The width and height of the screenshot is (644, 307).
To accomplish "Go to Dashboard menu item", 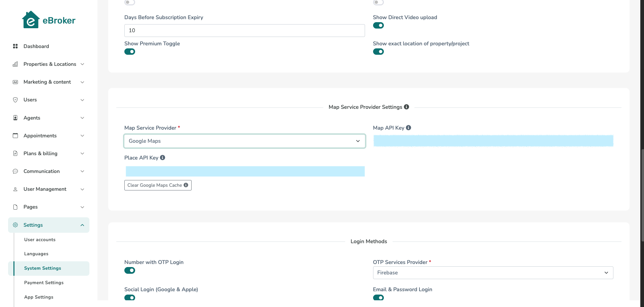I will click(x=36, y=46).
